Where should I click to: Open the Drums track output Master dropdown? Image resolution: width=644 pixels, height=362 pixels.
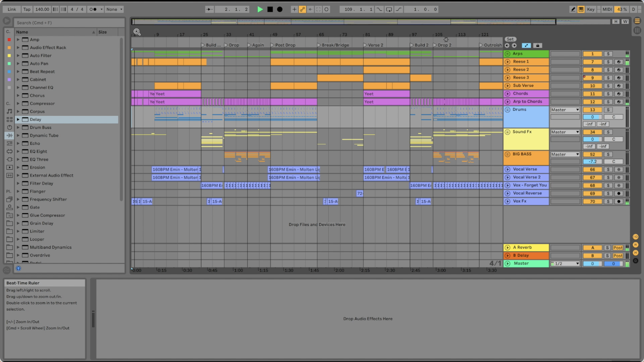565,110
